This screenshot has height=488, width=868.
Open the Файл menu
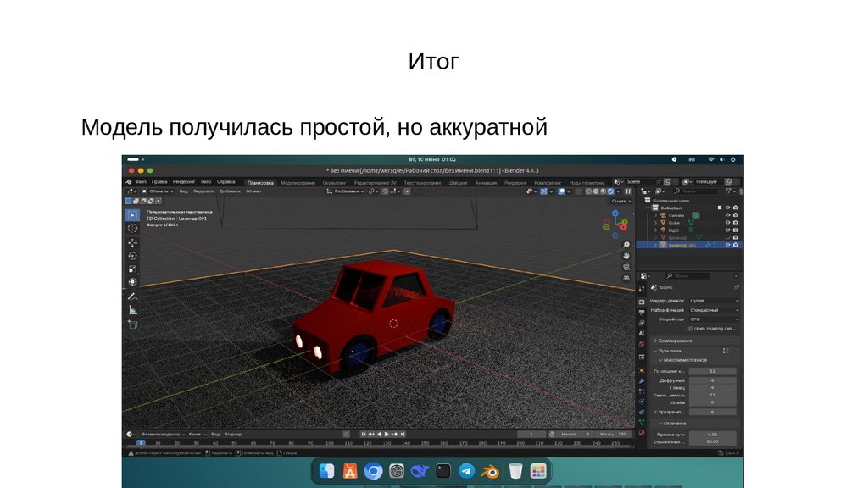[140, 182]
